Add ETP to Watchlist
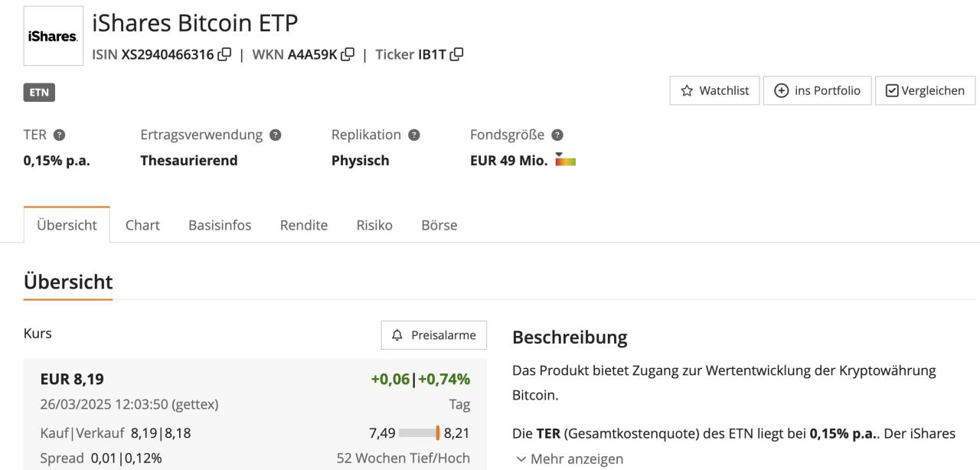The width and height of the screenshot is (980, 470). 715,90
